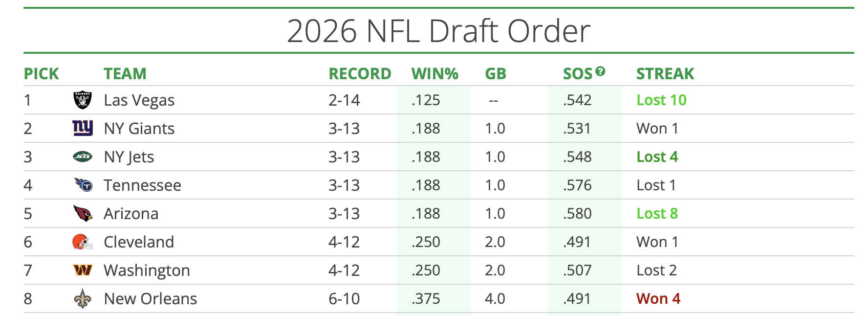Viewport: 868px width, 316px height.
Task: Sort by the RECORD column header
Action: coord(360,74)
